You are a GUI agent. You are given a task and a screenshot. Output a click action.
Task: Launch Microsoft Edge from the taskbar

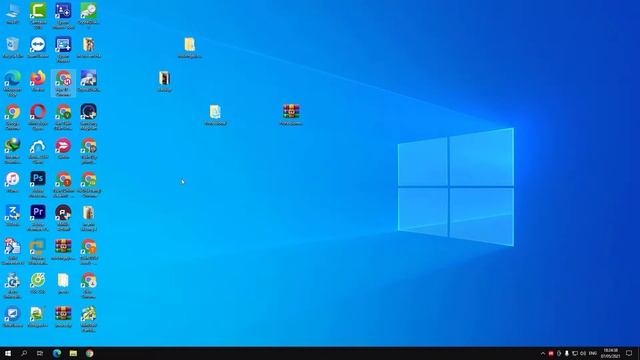(x=57, y=353)
